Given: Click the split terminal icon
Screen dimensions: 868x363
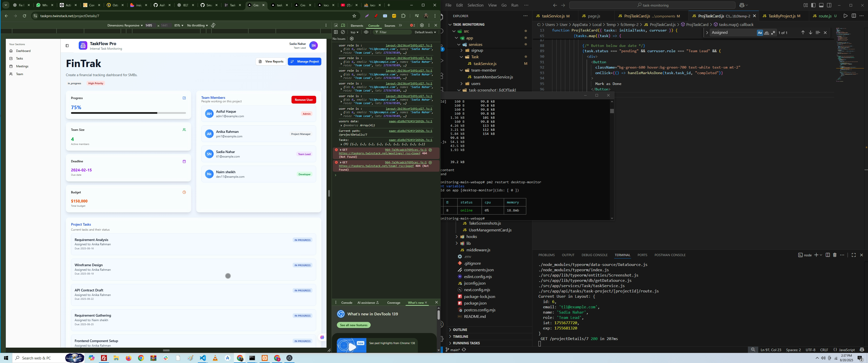Looking at the screenshot, I should point(828,255).
